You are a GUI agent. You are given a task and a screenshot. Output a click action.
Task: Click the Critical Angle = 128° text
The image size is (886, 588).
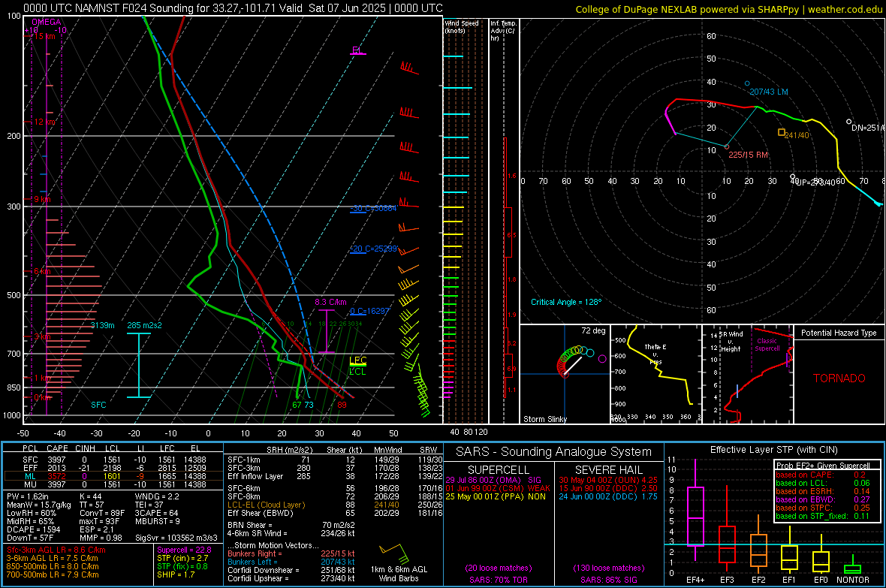click(566, 302)
